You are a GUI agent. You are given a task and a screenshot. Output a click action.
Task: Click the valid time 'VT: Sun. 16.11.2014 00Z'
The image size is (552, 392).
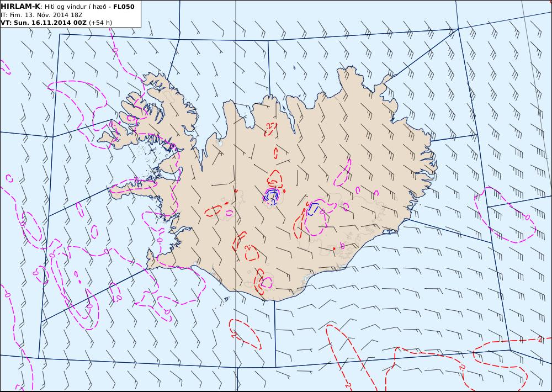(44, 23)
